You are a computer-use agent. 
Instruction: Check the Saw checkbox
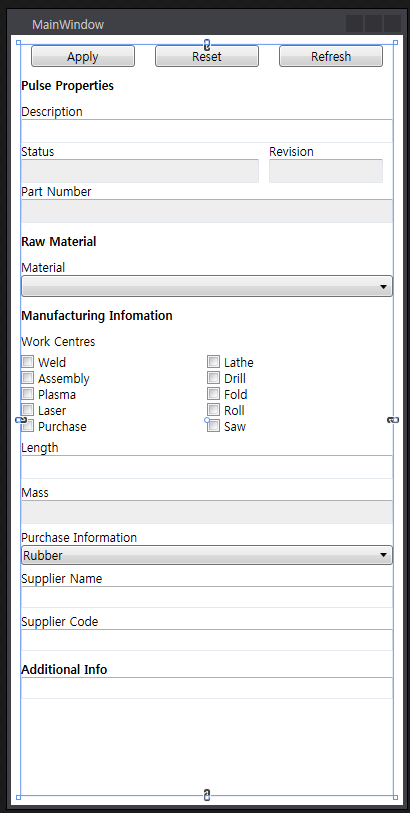click(214, 426)
